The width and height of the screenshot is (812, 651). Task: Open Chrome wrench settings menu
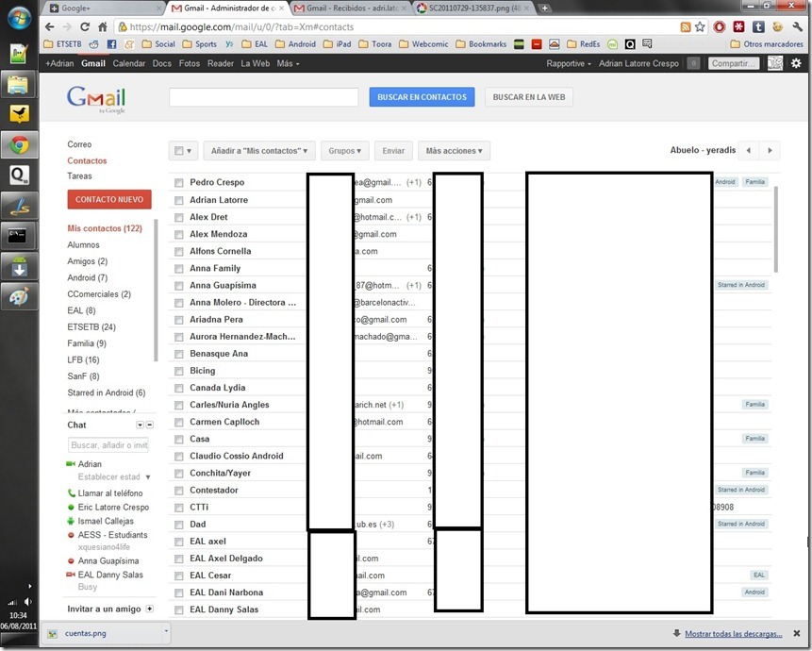[x=798, y=27]
